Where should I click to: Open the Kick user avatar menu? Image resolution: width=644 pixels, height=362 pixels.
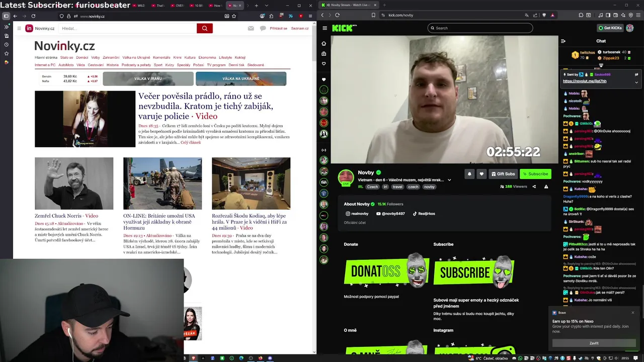pos(629,28)
